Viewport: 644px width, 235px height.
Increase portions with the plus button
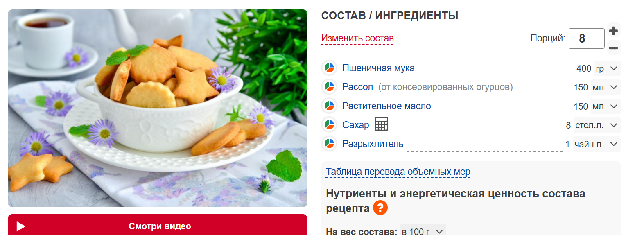pos(613,31)
